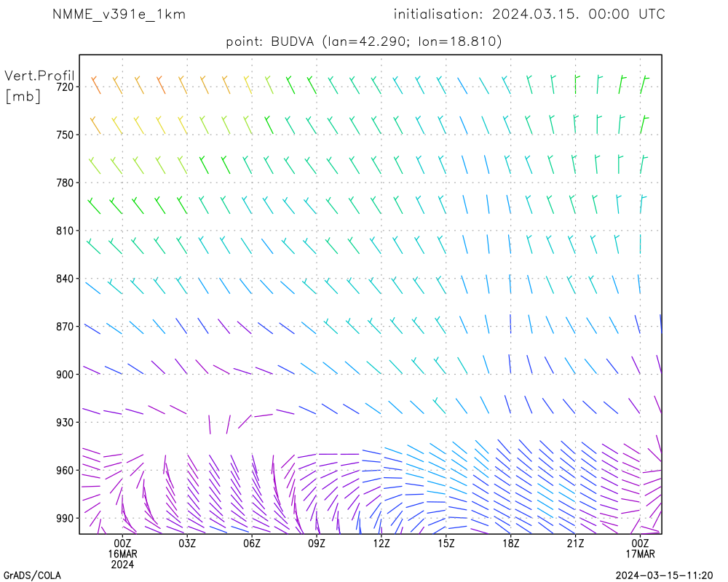728x582 pixels.
Task: Click the [mb] unit label
Action: click(x=23, y=96)
